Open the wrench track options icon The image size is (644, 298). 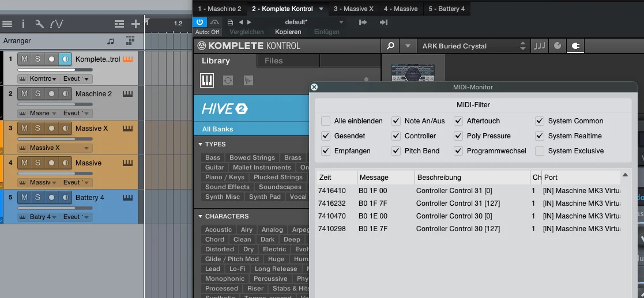(x=39, y=24)
